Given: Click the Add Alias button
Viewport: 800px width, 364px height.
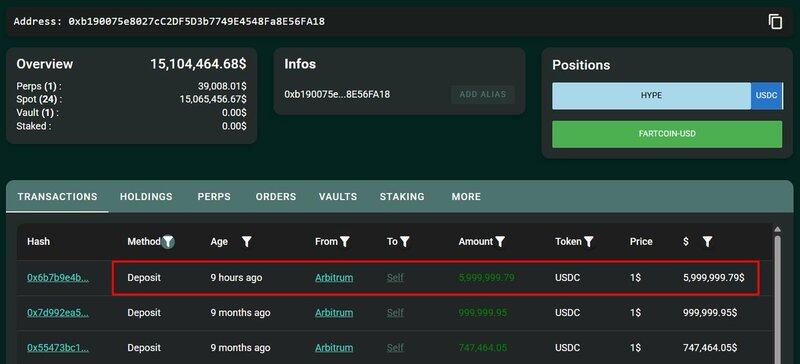Looking at the screenshot, I should 483,94.
